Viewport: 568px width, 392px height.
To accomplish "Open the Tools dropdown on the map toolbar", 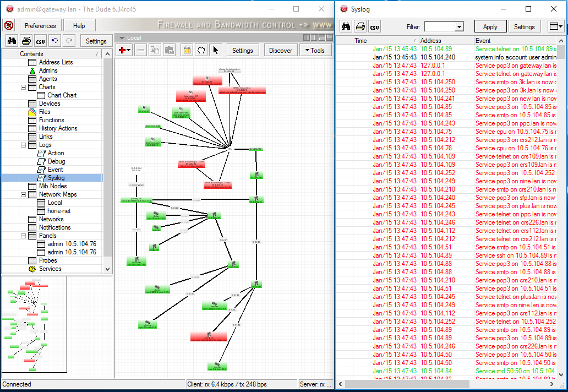I will (315, 50).
